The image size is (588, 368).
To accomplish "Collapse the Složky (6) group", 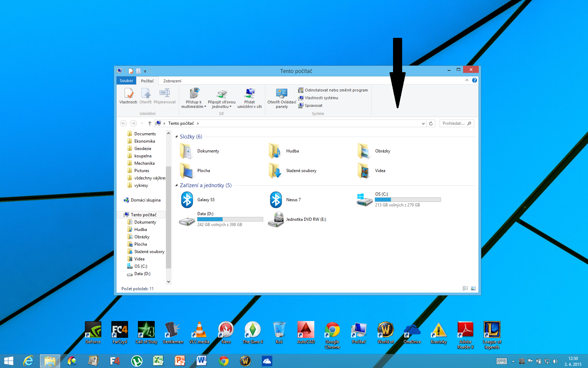I will (176, 137).
